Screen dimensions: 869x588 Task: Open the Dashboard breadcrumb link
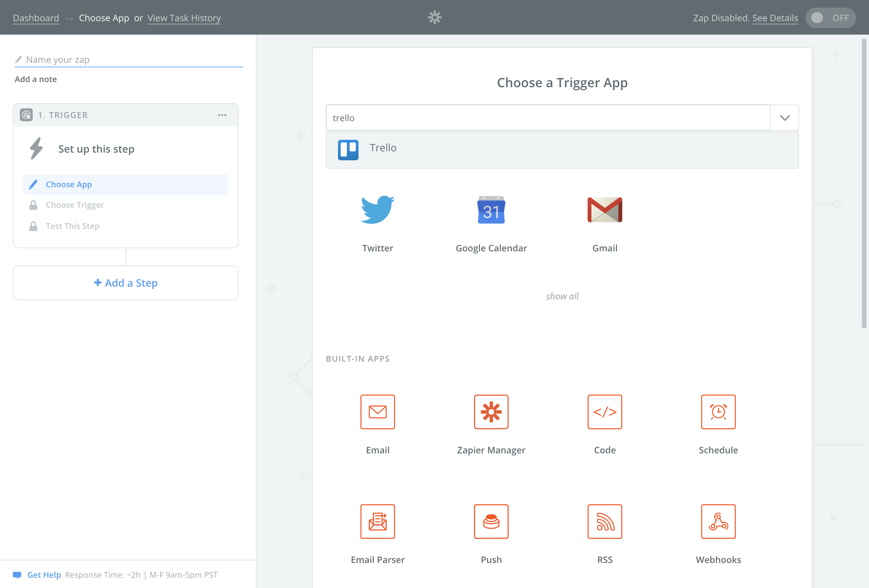click(x=36, y=18)
